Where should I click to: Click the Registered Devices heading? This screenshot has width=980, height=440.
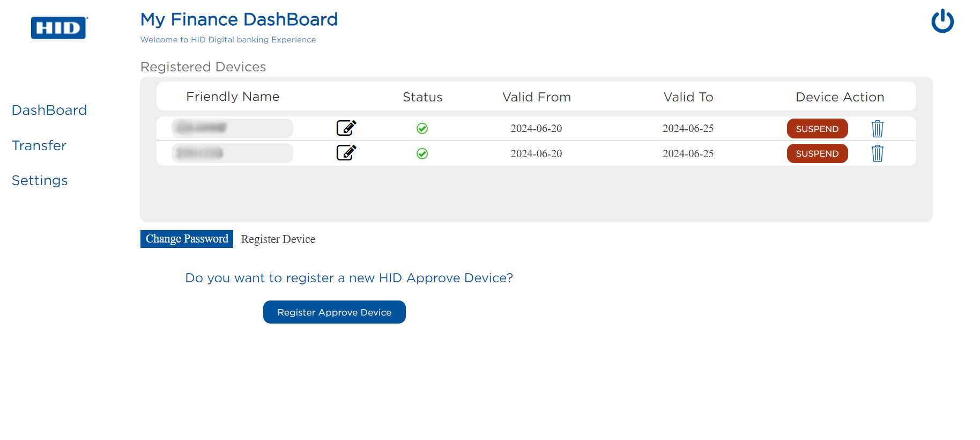203,67
